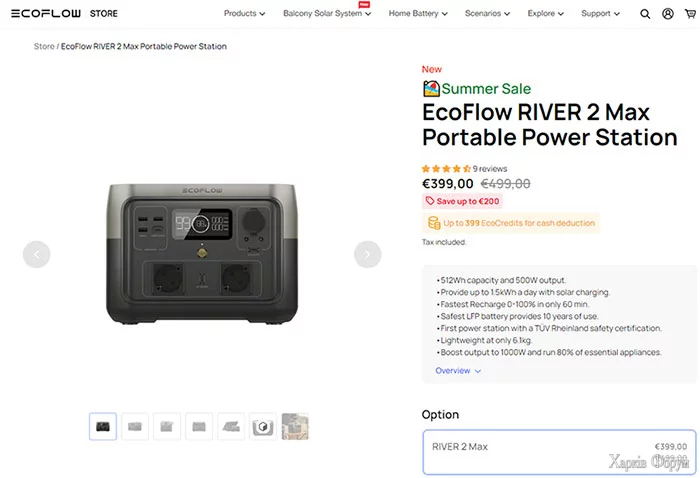Select the first product thumbnail
This screenshot has width=700, height=478.
click(103, 427)
